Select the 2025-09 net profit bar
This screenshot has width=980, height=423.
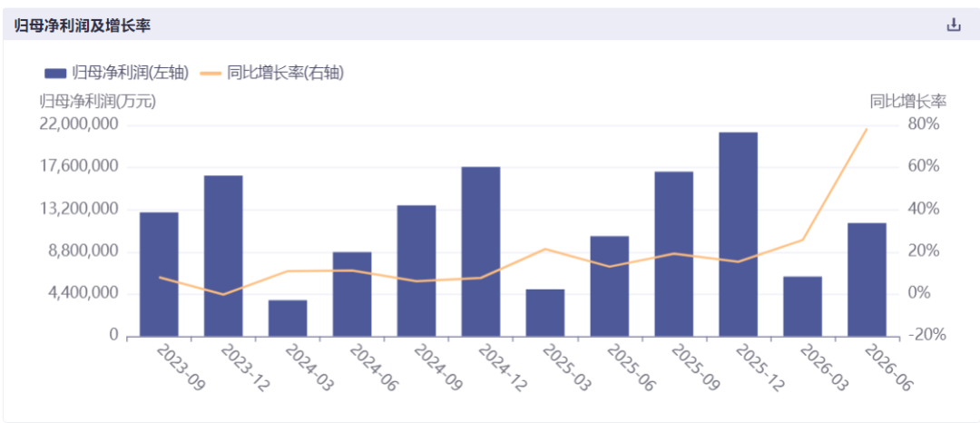click(673, 254)
